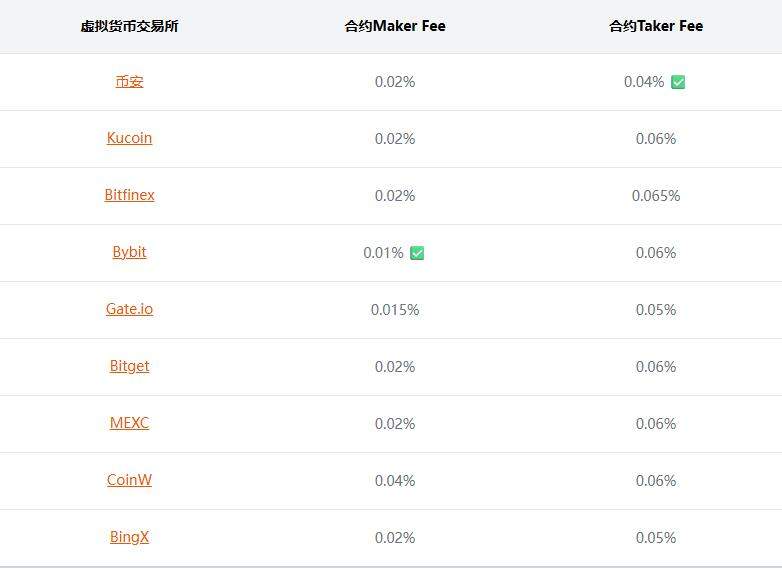Image resolution: width=782 pixels, height=569 pixels.
Task: Open the Bybit exchange link
Action: pos(129,252)
